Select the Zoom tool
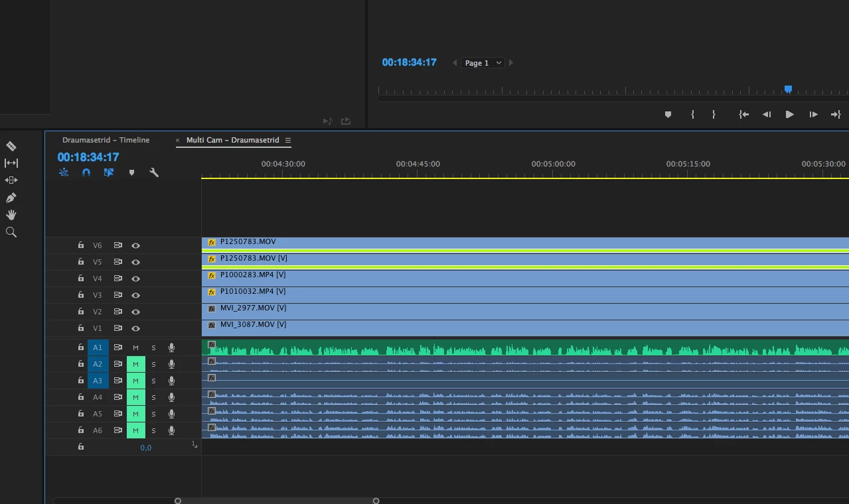Viewport: 849px width, 504px height. coord(11,232)
